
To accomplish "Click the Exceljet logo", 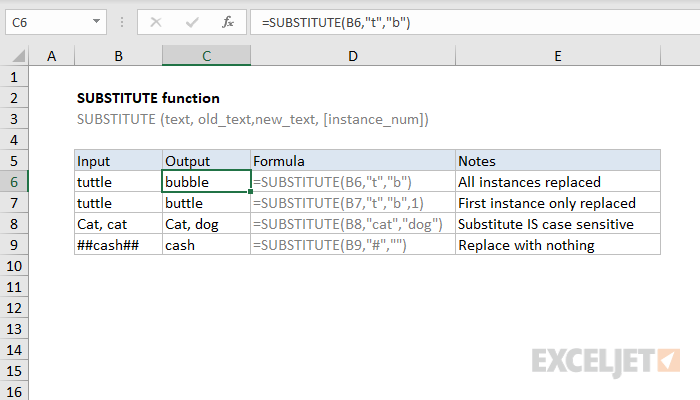I will click(x=606, y=359).
